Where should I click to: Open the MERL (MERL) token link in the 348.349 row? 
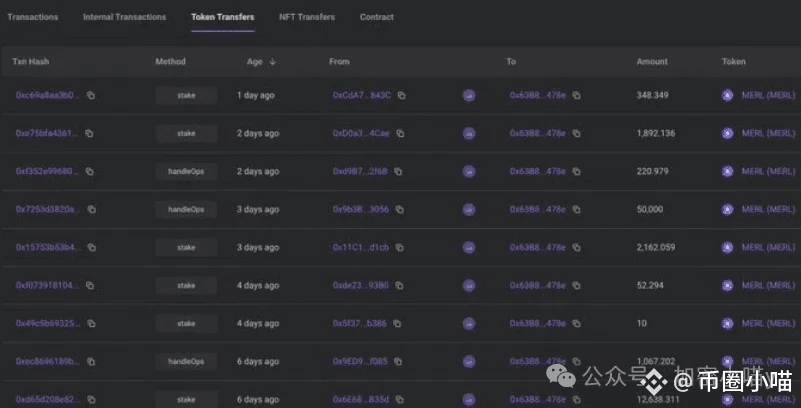[x=768, y=95]
